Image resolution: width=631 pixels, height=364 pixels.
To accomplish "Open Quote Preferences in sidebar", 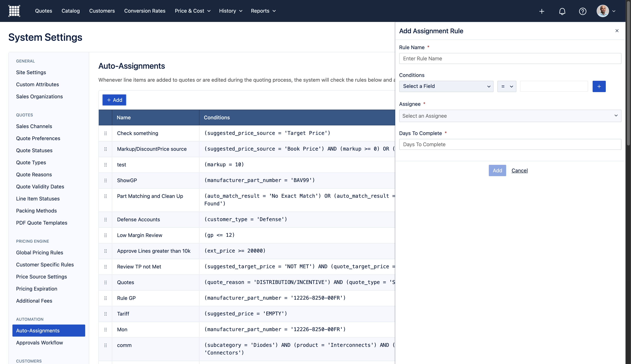I will pyautogui.click(x=38, y=138).
